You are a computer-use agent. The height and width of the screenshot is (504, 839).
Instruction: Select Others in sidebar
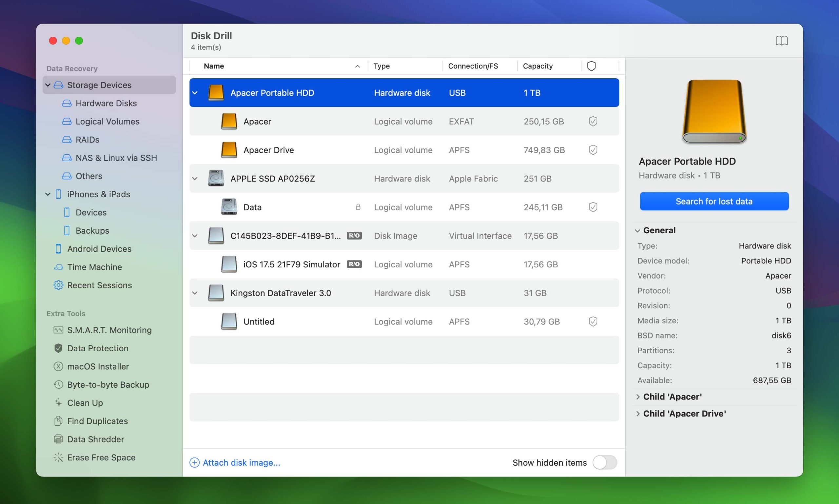[89, 176]
